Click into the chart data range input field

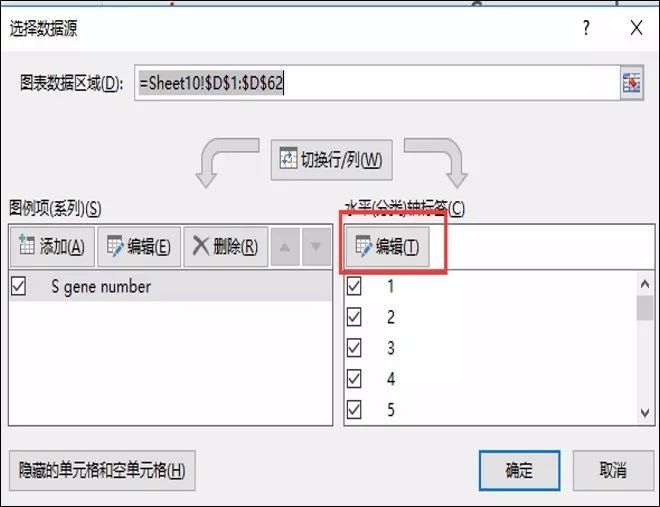[377, 83]
